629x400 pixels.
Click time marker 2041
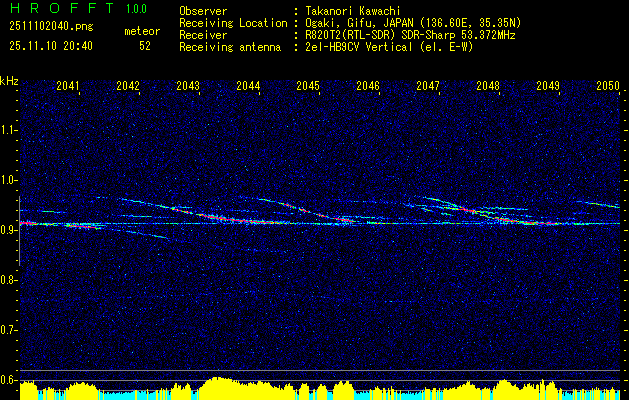click(x=68, y=85)
